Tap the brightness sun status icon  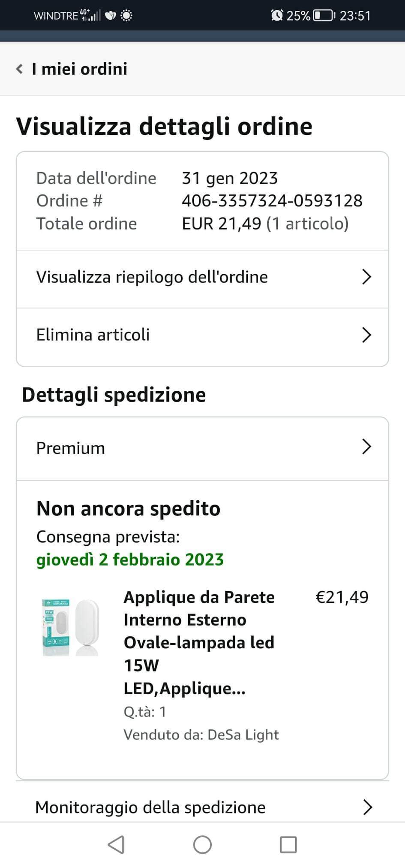tap(126, 16)
